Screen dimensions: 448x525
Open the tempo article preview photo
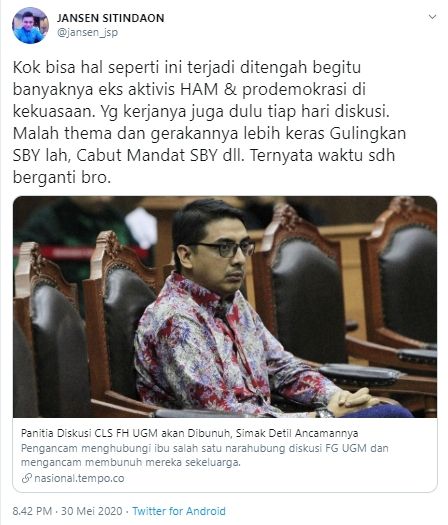pos(225,307)
